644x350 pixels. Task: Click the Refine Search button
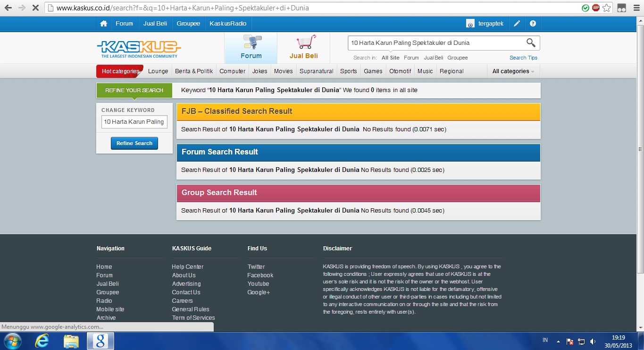point(134,143)
